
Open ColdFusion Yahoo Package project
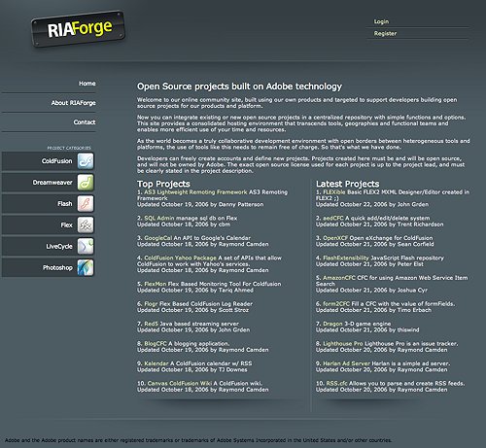pyautogui.click(x=180, y=258)
